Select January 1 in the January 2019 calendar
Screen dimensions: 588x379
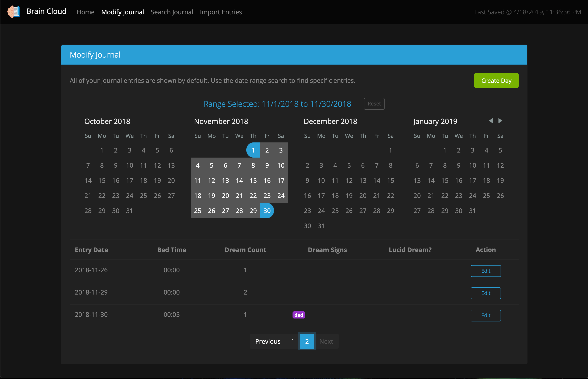tap(445, 150)
